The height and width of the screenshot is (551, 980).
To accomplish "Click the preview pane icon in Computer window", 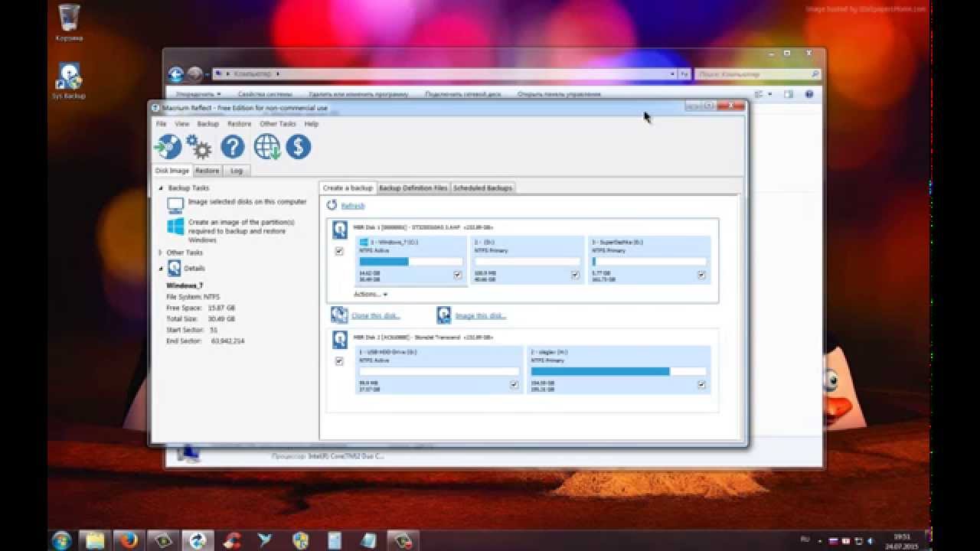I will pos(789,94).
